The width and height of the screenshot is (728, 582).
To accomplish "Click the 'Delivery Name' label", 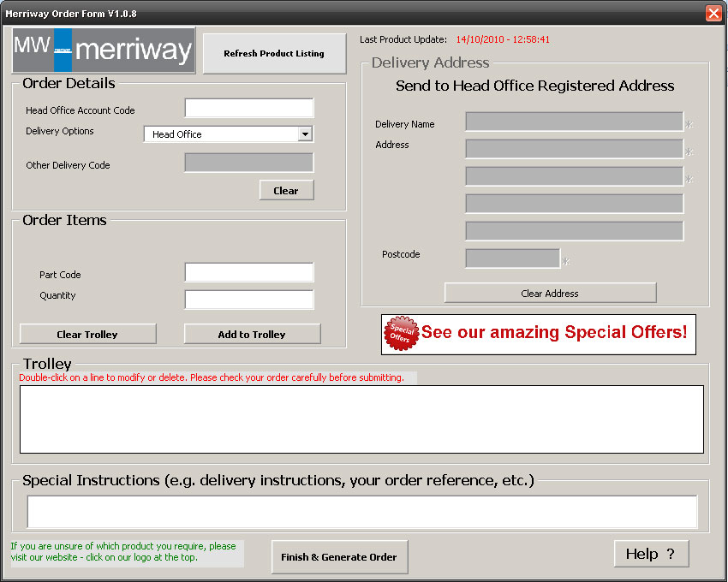I will point(405,124).
